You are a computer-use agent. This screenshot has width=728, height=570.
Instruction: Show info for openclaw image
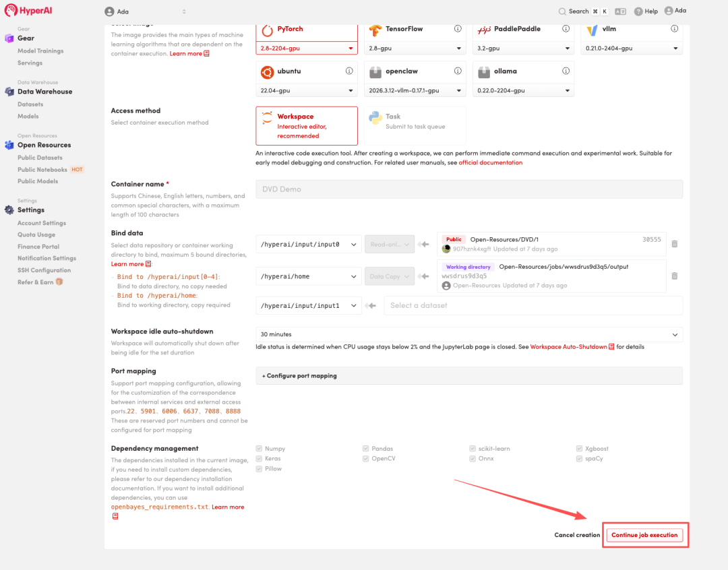pos(458,71)
